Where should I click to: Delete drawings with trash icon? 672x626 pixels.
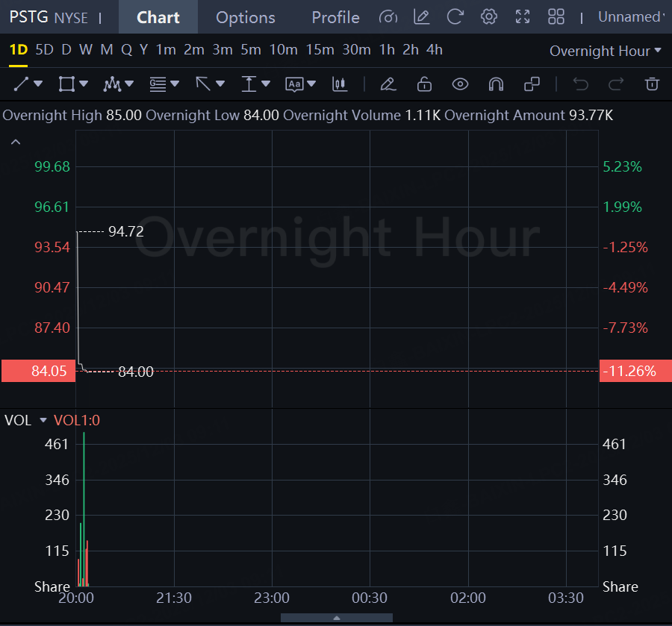tap(652, 84)
